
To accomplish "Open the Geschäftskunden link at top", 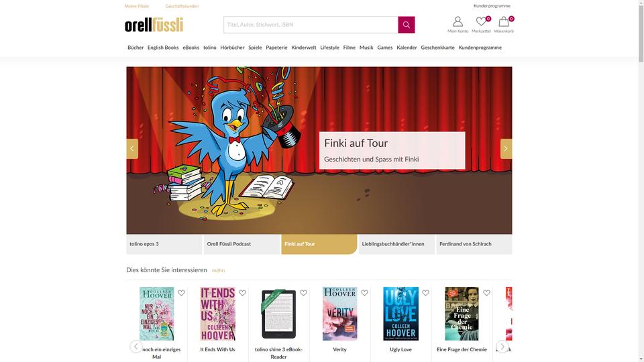I will click(182, 6).
